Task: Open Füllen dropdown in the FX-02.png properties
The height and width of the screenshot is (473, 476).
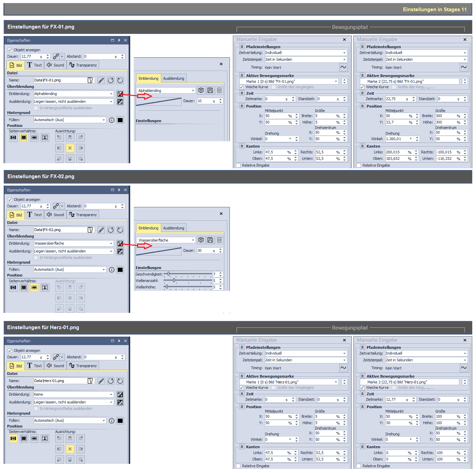Action: 104,269
